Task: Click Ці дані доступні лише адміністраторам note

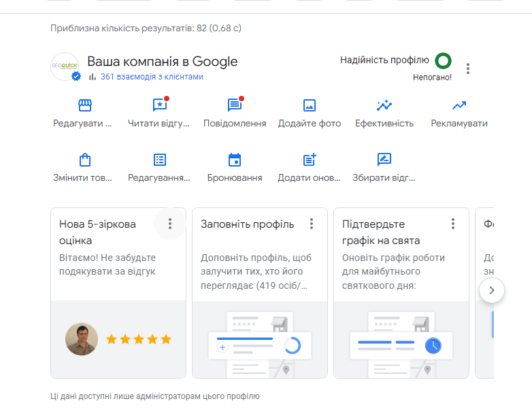Action: click(x=154, y=396)
